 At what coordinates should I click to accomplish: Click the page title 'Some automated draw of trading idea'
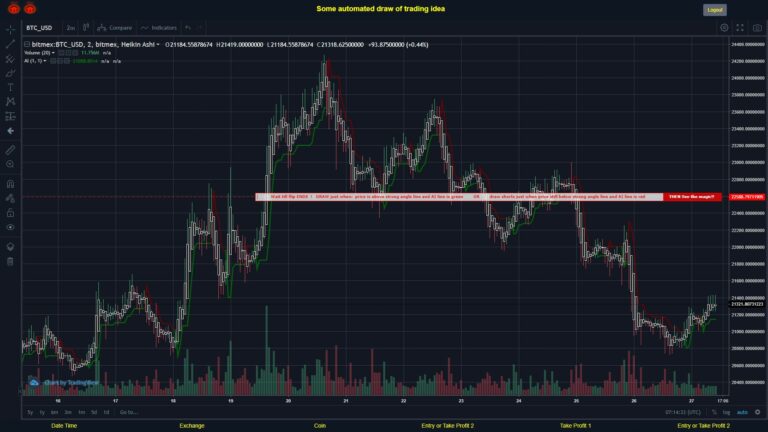click(x=381, y=9)
